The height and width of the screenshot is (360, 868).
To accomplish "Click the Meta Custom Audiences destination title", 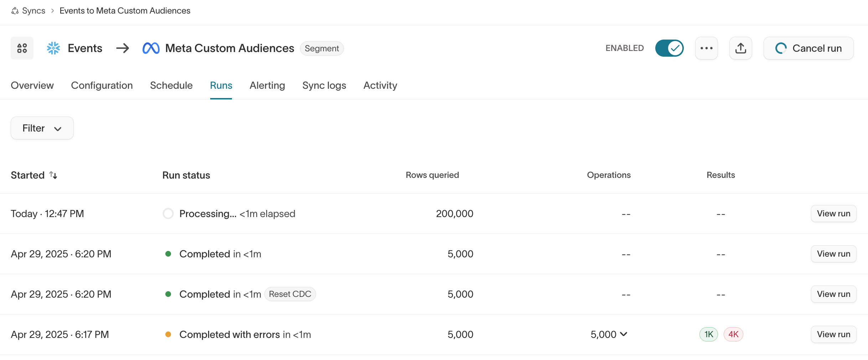I will coord(230,48).
